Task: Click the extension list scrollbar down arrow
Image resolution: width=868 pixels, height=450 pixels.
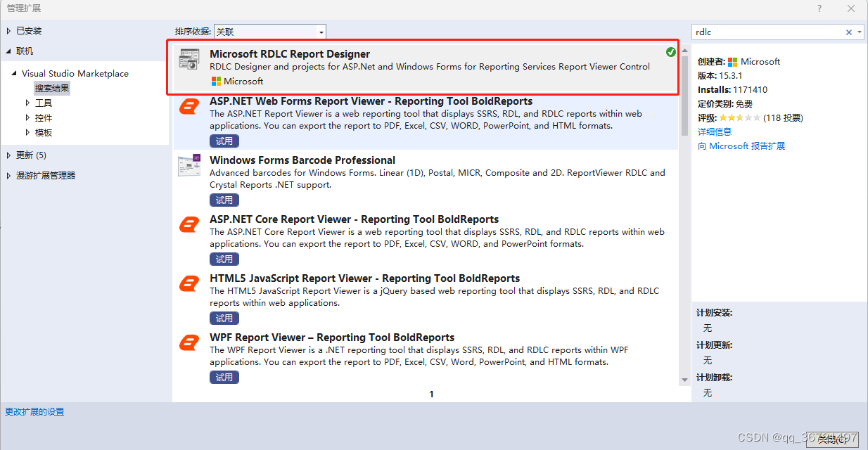Action: (684, 378)
